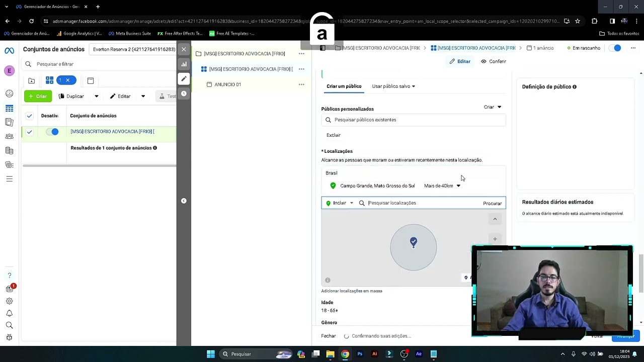Open options dots for ANUNCIO 01
The height and width of the screenshot is (362, 644).
point(301,84)
